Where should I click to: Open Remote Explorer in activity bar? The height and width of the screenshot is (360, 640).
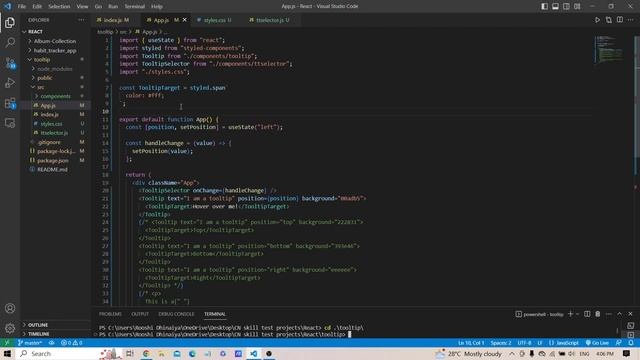click(x=10, y=123)
